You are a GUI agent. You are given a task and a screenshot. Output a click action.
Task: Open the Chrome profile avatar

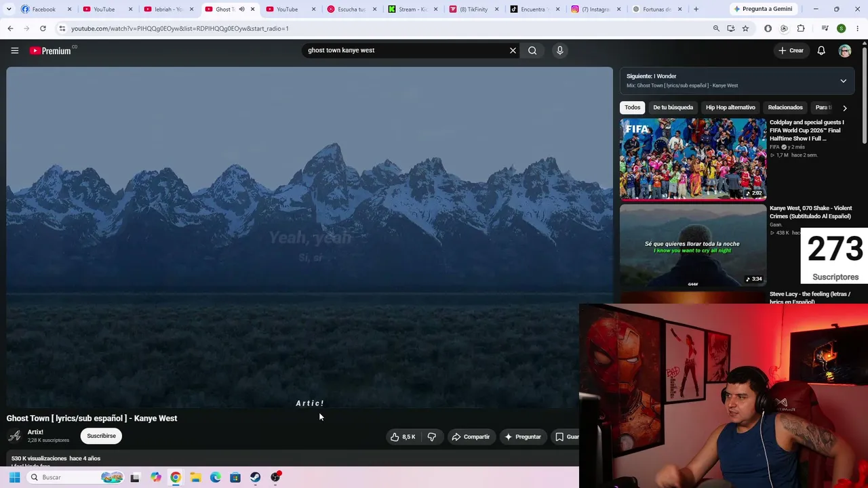(x=841, y=28)
